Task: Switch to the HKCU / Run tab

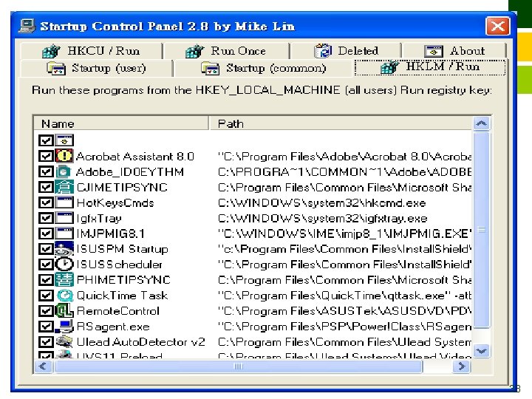Action: coord(91,51)
